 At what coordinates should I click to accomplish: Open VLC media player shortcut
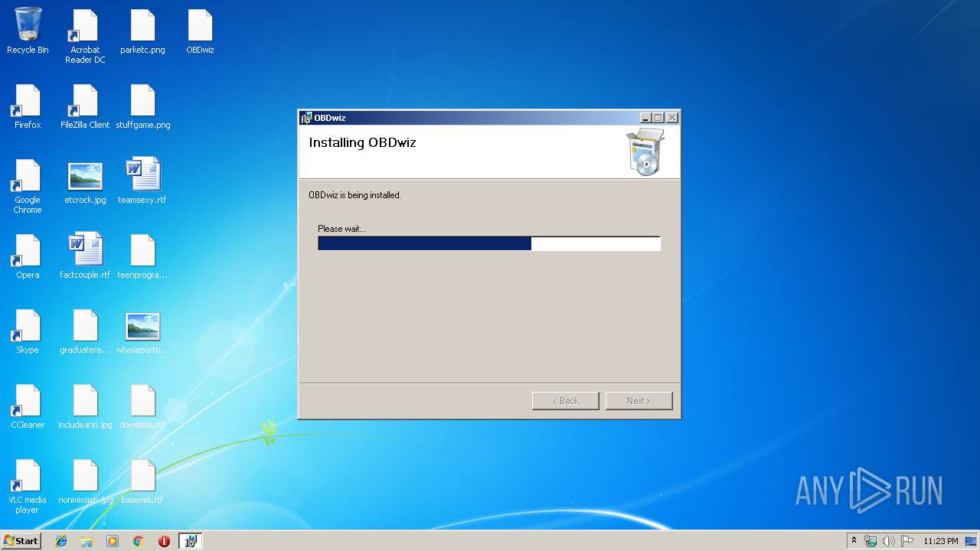pos(28,486)
